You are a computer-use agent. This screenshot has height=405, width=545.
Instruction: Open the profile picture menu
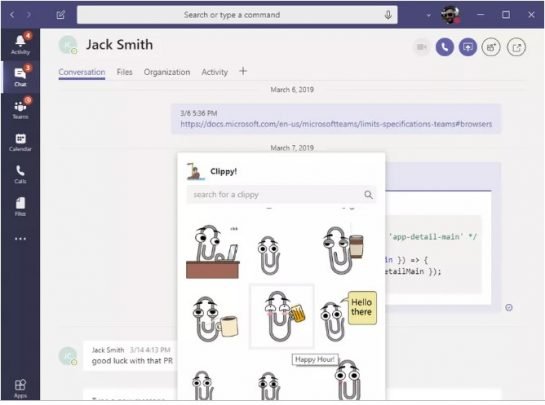click(450, 15)
